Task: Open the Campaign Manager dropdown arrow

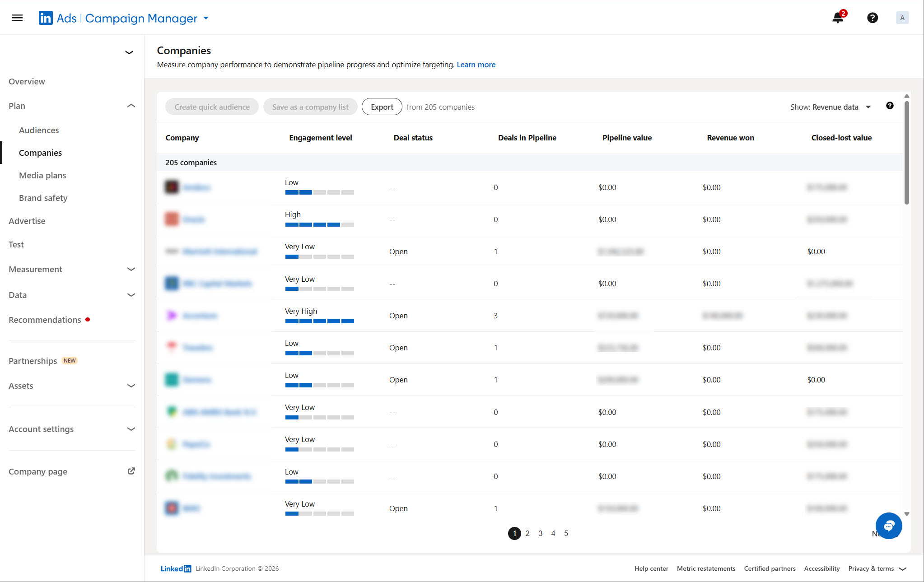Action: coord(206,18)
